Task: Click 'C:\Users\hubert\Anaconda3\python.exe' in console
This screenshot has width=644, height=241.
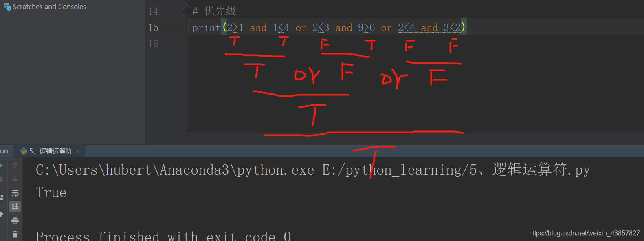Action: pyautogui.click(x=175, y=170)
